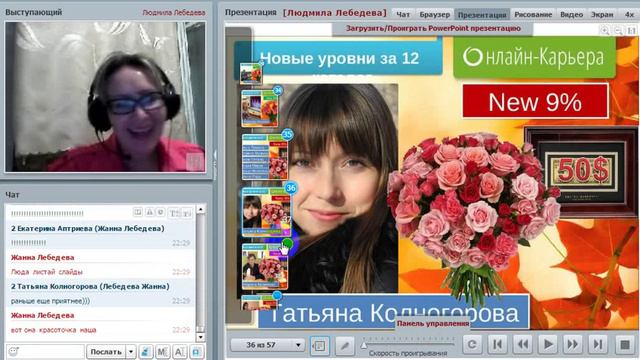Click presenter name Людмила Лебедева
The image size is (640, 360).
173,13
